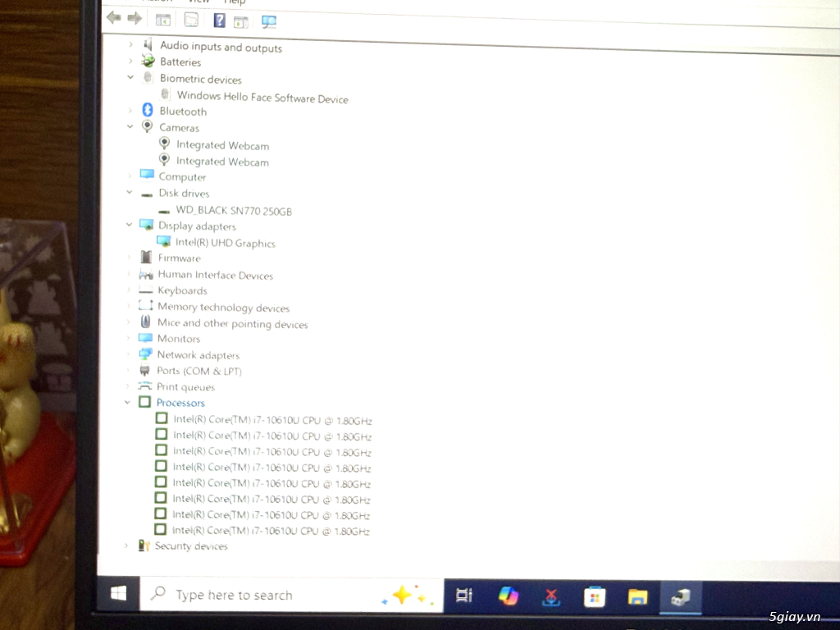Select the Processors category label

[180, 402]
